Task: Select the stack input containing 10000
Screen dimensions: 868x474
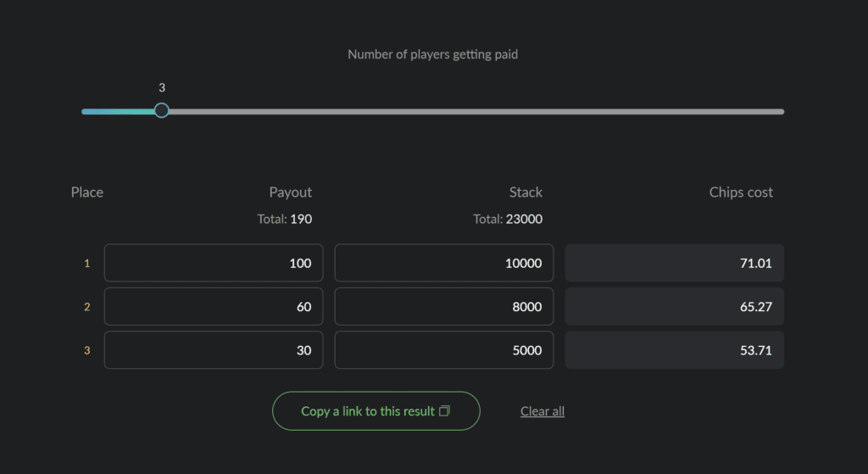Action: pyautogui.click(x=444, y=263)
